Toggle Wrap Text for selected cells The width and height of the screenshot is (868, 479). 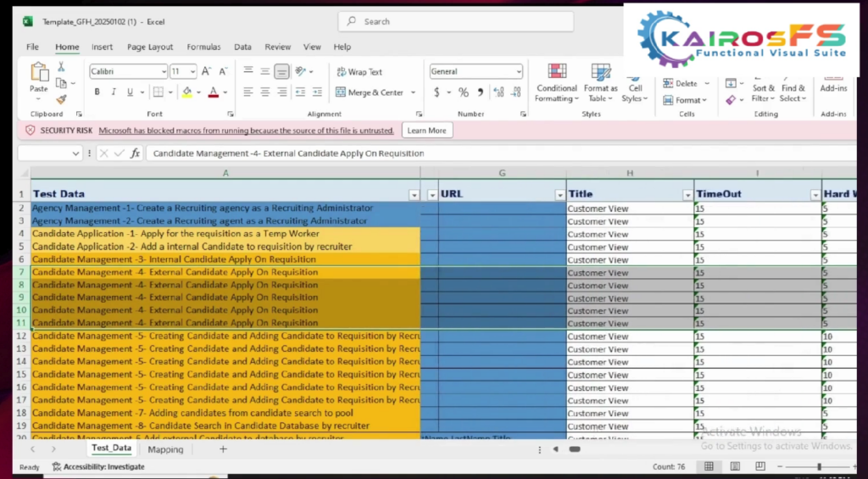pyautogui.click(x=359, y=72)
